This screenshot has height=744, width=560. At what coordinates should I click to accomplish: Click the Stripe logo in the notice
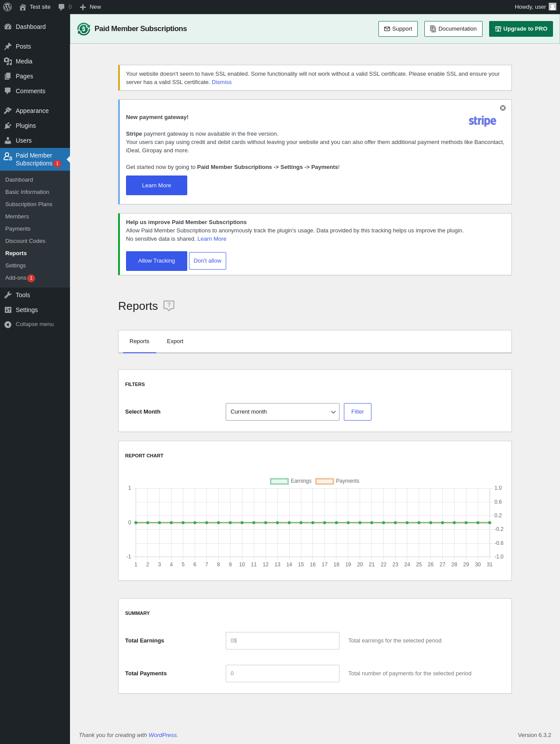pyautogui.click(x=482, y=121)
